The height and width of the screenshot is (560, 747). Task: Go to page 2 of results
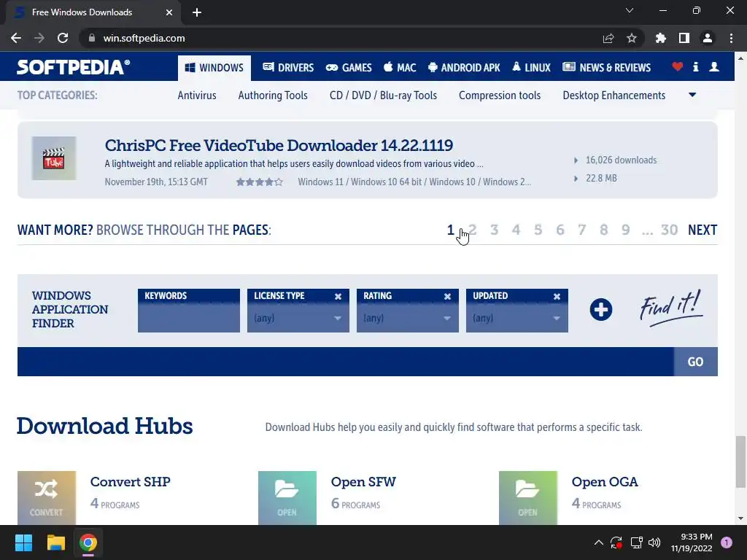click(473, 230)
